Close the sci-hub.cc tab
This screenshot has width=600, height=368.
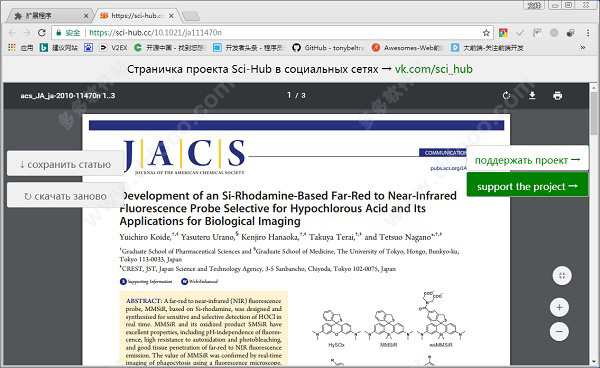[x=171, y=16]
